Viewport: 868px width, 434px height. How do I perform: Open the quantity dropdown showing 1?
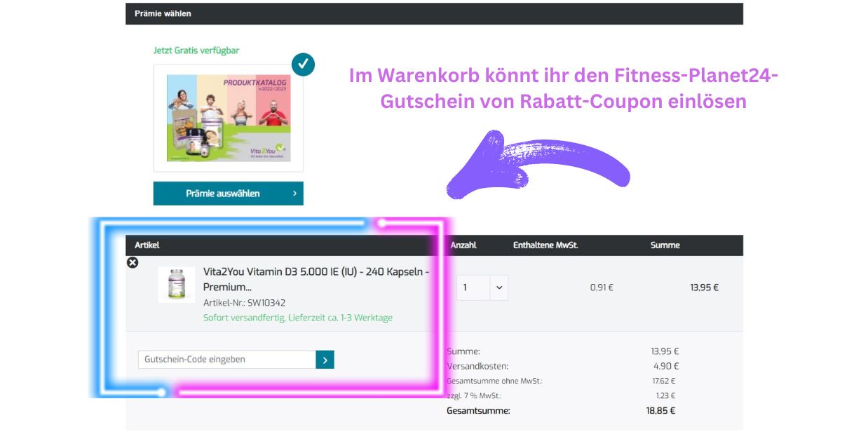pyautogui.click(x=482, y=287)
